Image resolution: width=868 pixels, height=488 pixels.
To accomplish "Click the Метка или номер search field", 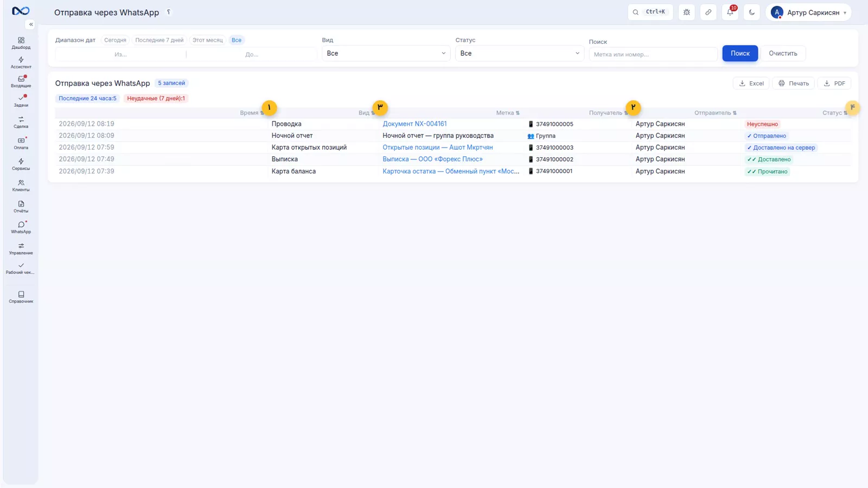I will (x=653, y=54).
